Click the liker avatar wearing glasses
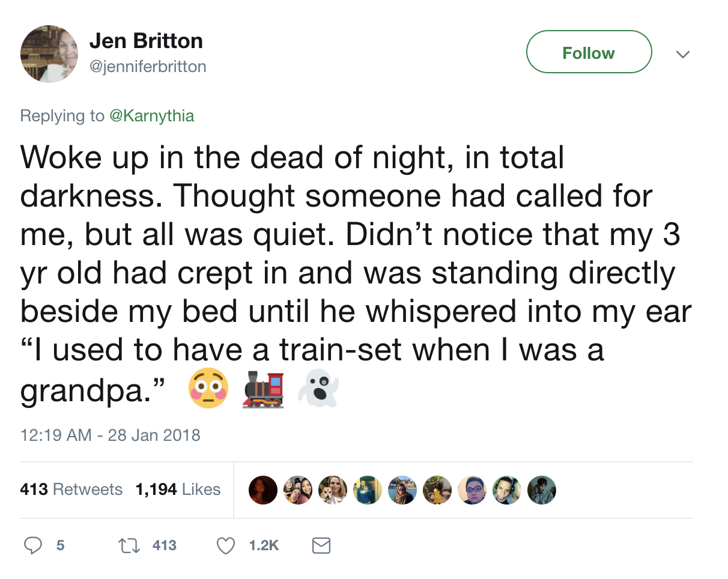 click(x=472, y=490)
